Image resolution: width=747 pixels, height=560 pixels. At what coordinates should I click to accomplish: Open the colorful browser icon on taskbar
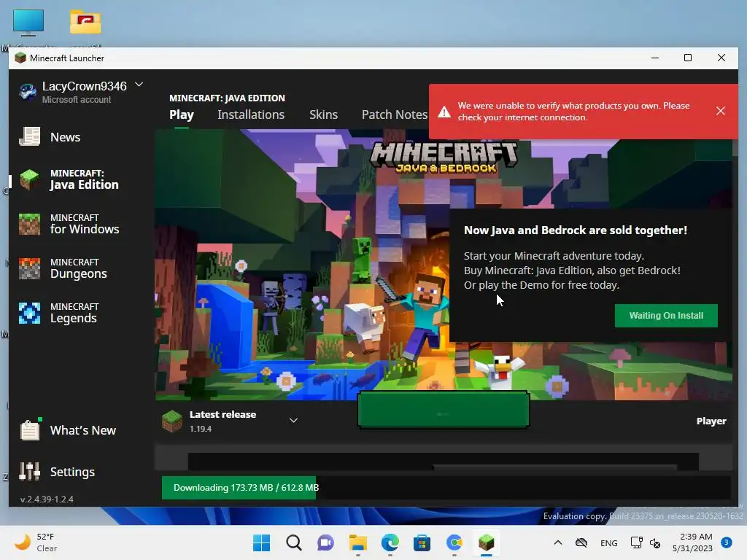pos(454,542)
